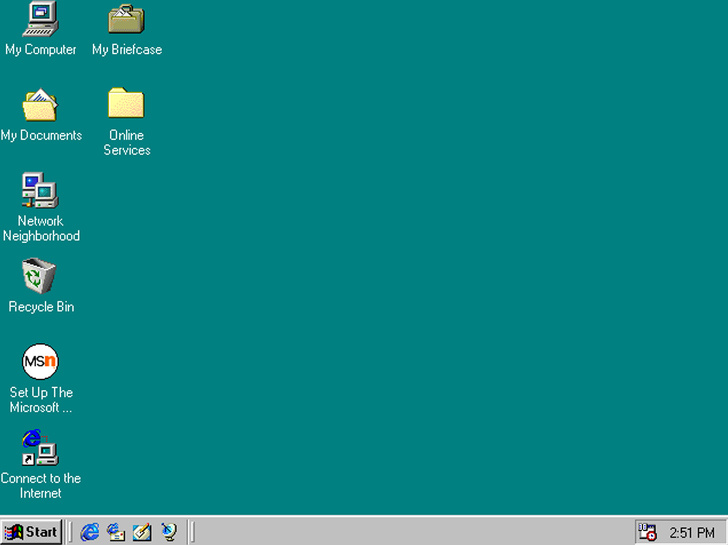Click the "Online Services" label text
This screenshot has height=545, width=728.
click(x=127, y=143)
